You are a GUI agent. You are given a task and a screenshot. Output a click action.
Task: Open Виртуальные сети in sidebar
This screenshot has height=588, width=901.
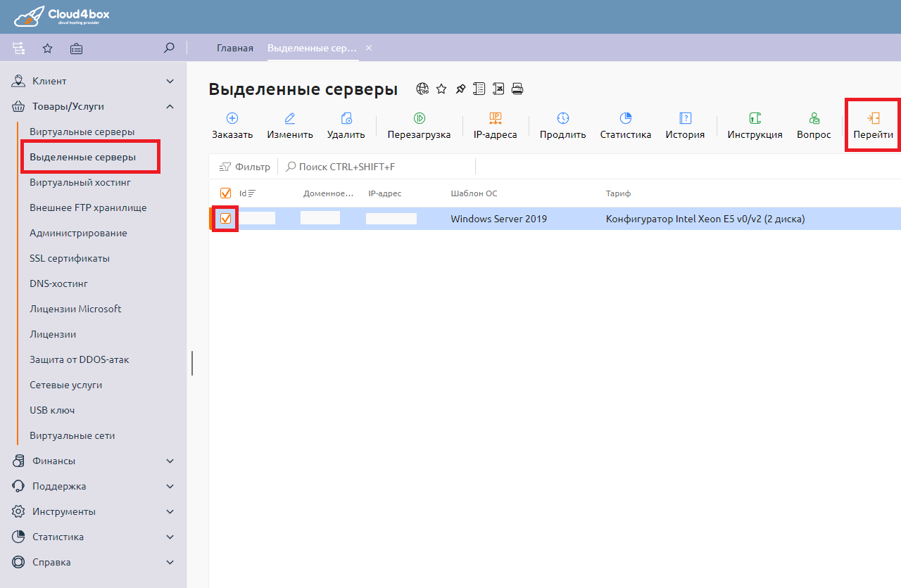(72, 435)
